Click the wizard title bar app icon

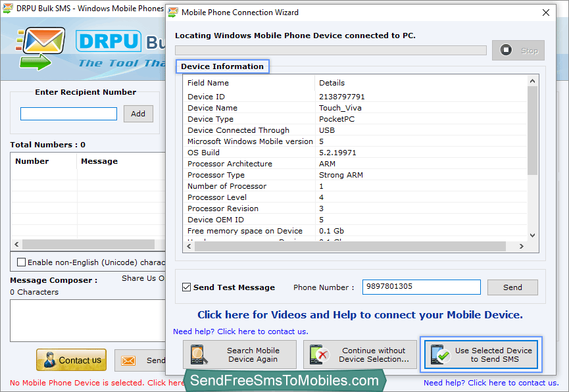[173, 12]
